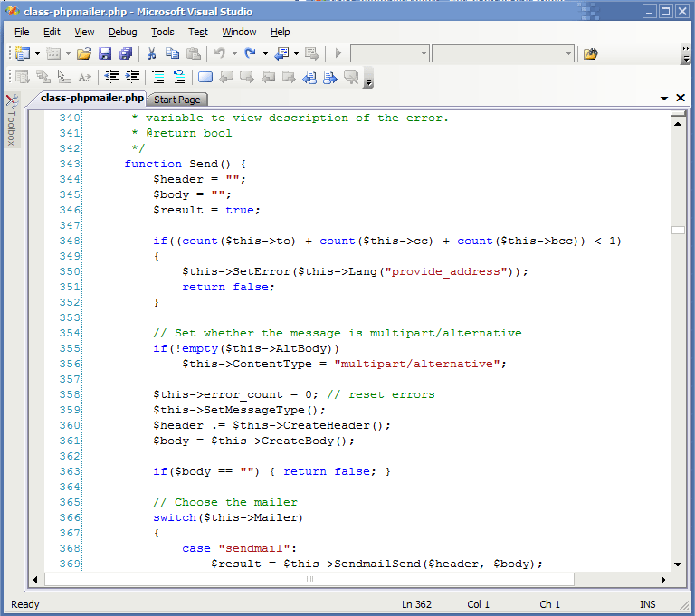The height and width of the screenshot is (616, 695).
Task: Click the Increase Line Indent icon
Action: coord(132,77)
